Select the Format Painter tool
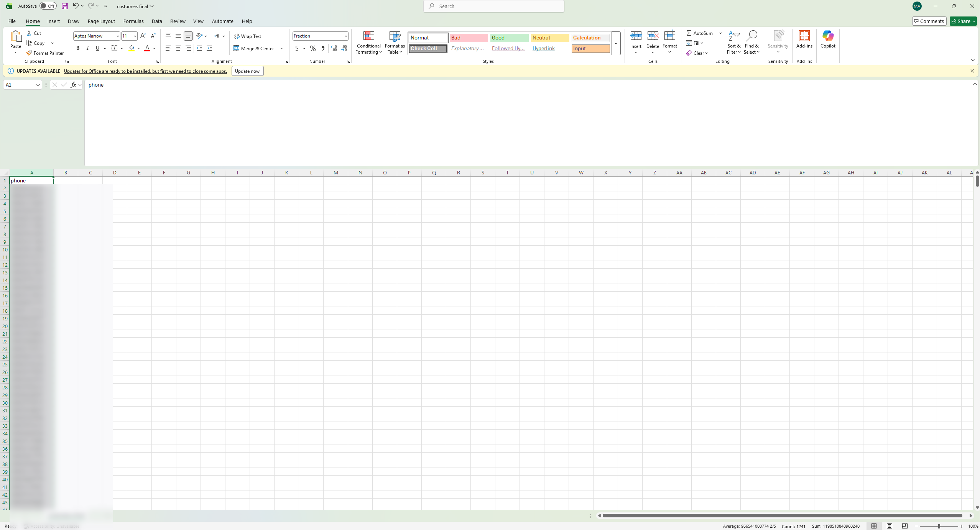This screenshot has width=980, height=530. tap(45, 53)
